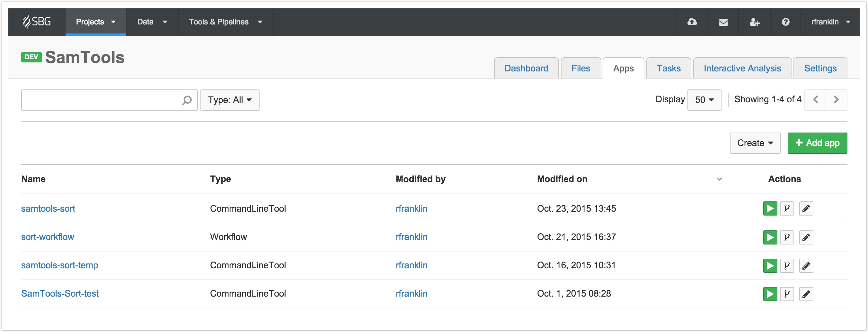This screenshot has height=332, width=868.
Task: Open the Files tab
Action: coord(580,68)
